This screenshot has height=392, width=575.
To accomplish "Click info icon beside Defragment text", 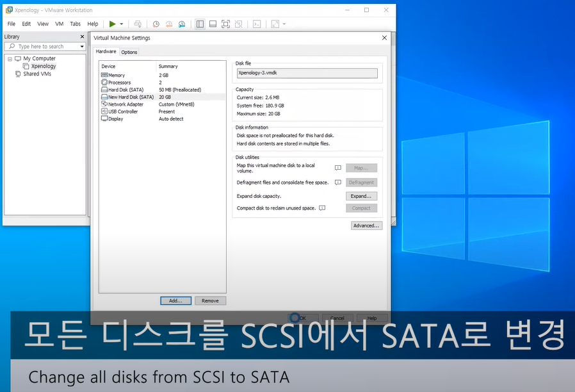I will pyautogui.click(x=338, y=183).
